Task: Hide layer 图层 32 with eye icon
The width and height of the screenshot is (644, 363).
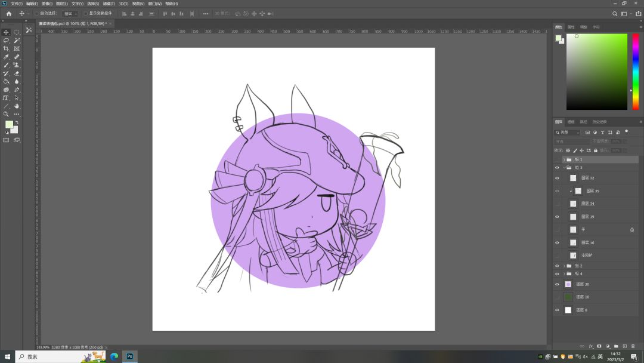Action: (557, 178)
